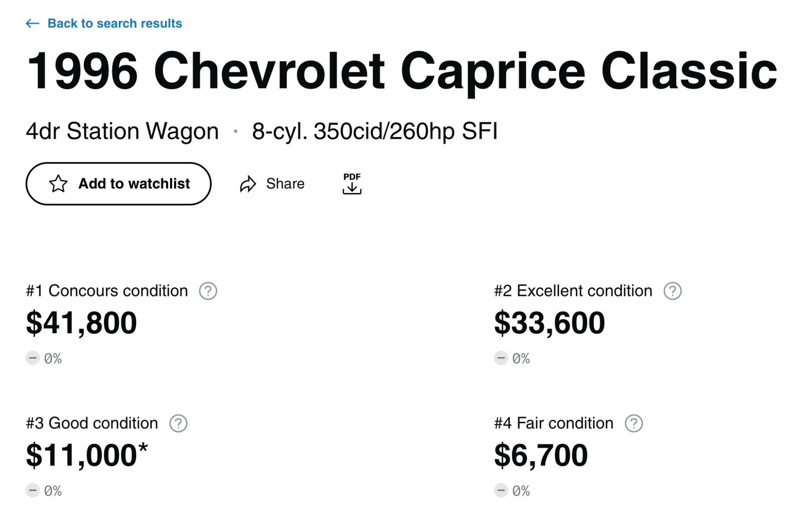Image resolution: width=812 pixels, height=531 pixels.
Task: Open the help tooltip for Concours condition
Action: tap(208, 291)
